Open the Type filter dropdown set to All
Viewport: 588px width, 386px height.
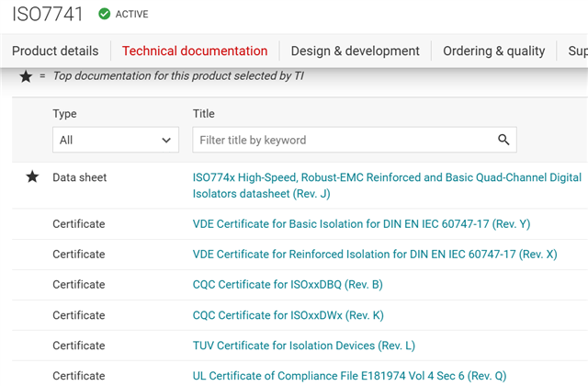115,140
